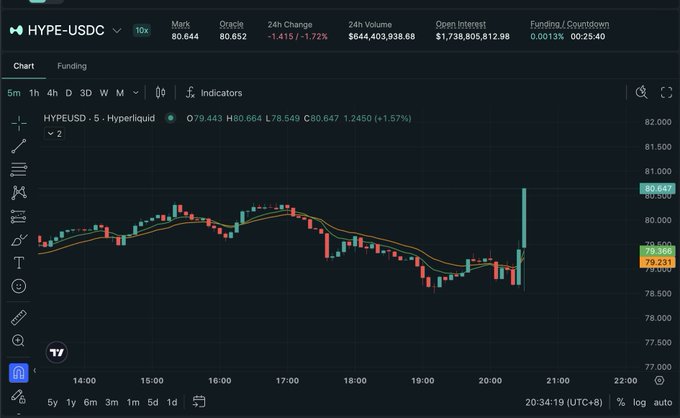Click the TradingView logo
Image resolution: width=680 pixels, height=418 pixels.
(57, 352)
